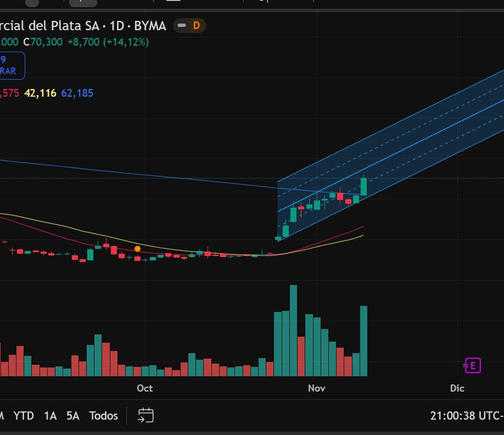Click the Oct label on the time axis

pos(144,388)
